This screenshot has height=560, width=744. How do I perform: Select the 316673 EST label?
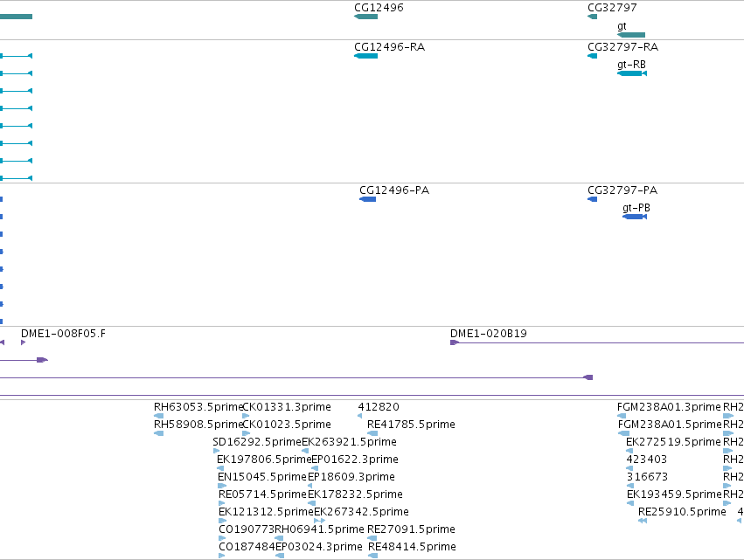tap(647, 477)
